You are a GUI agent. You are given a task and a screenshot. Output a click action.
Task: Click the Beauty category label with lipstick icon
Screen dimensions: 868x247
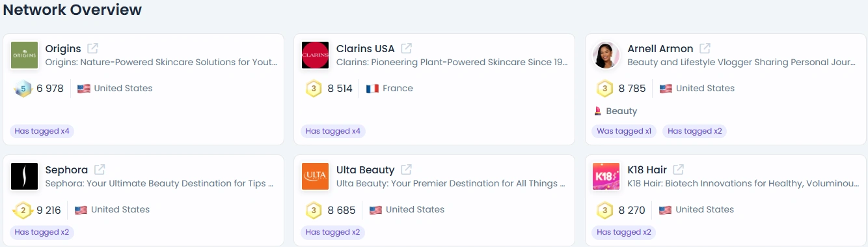tap(616, 111)
